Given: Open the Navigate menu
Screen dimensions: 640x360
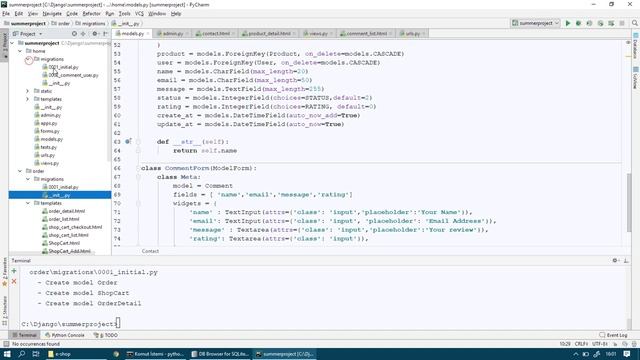Looking at the screenshot, I should pyautogui.click(x=52, y=13).
